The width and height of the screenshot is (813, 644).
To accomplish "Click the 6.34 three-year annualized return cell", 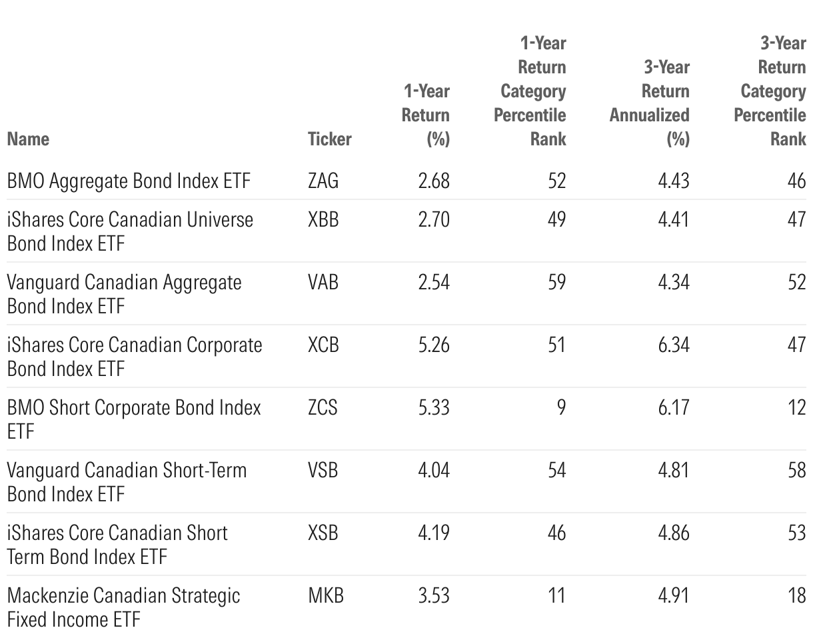I will click(x=673, y=345).
